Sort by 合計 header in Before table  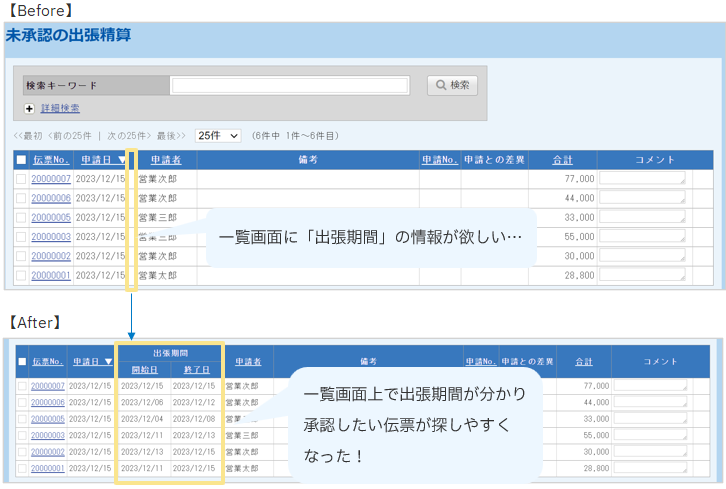[x=562, y=160]
